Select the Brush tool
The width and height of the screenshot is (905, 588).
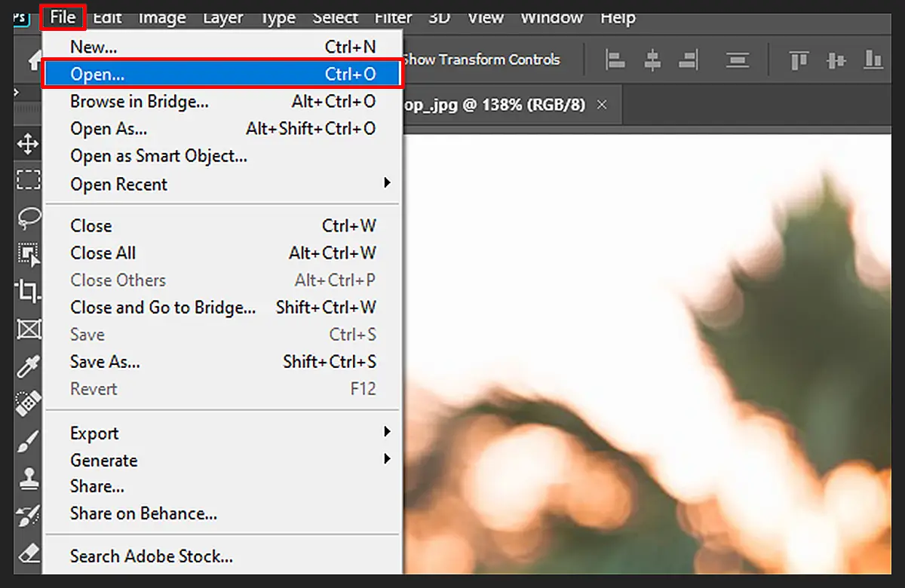click(28, 442)
